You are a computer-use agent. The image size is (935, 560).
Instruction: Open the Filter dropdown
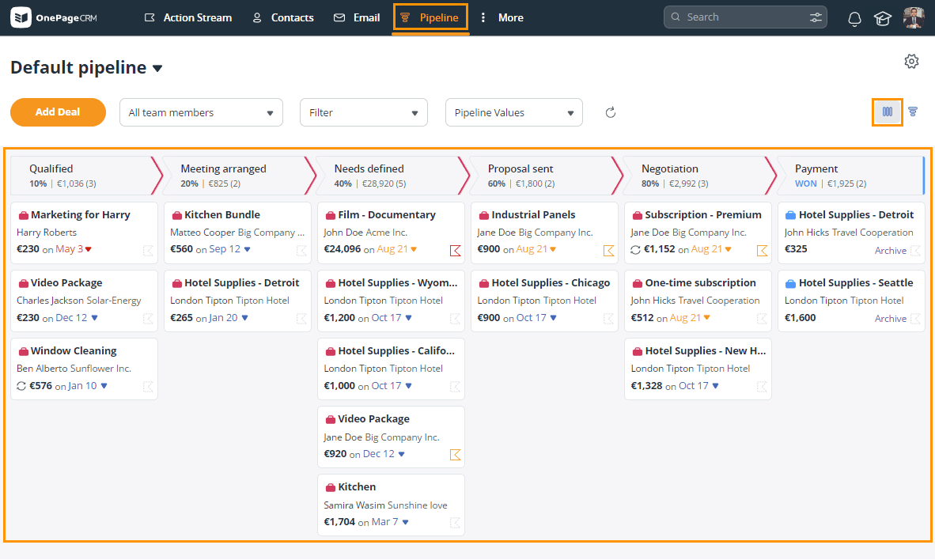[364, 113]
